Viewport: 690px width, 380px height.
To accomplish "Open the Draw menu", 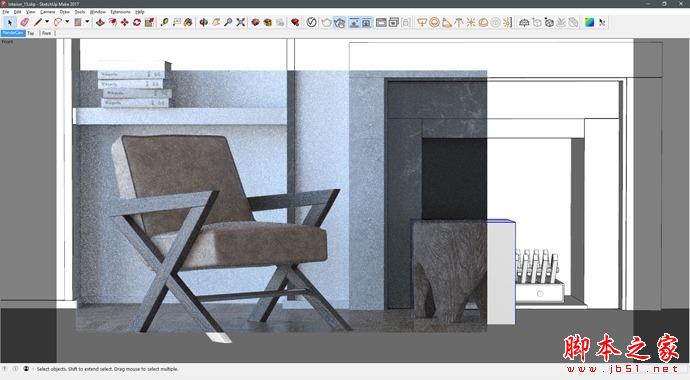I will [64, 12].
